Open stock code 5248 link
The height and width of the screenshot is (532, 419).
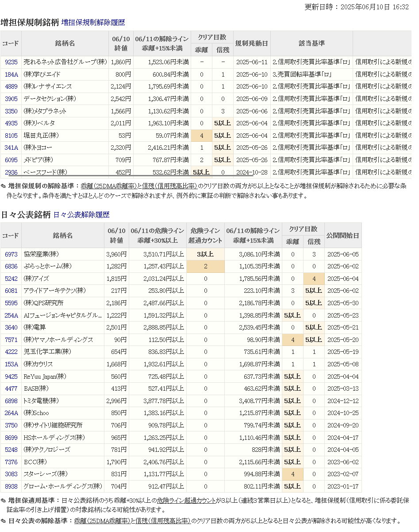11,450
